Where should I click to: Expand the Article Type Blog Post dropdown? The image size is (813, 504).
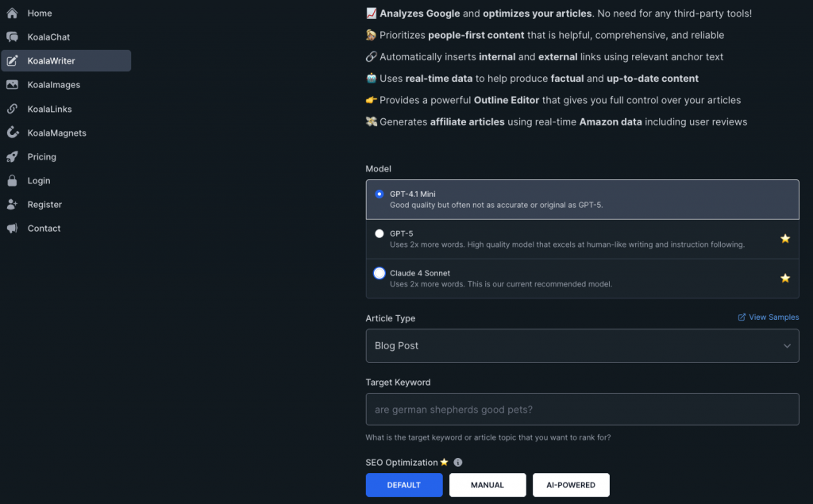point(582,346)
